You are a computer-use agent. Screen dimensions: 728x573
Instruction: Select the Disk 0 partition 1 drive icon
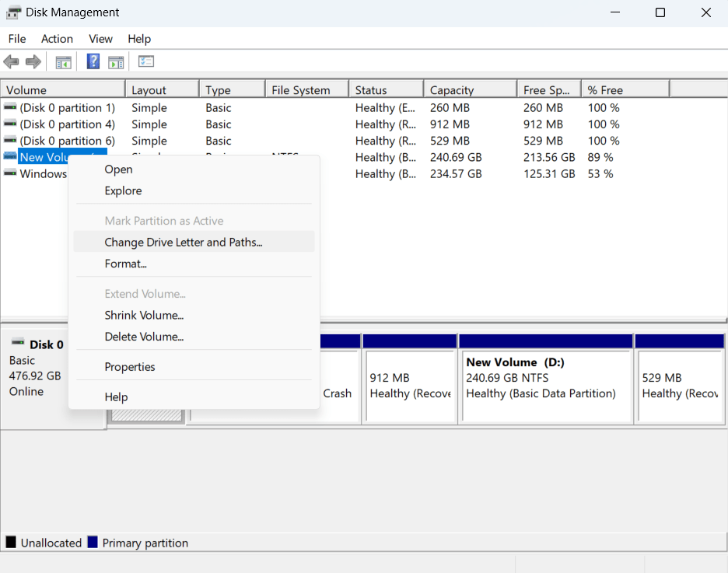pos(10,107)
